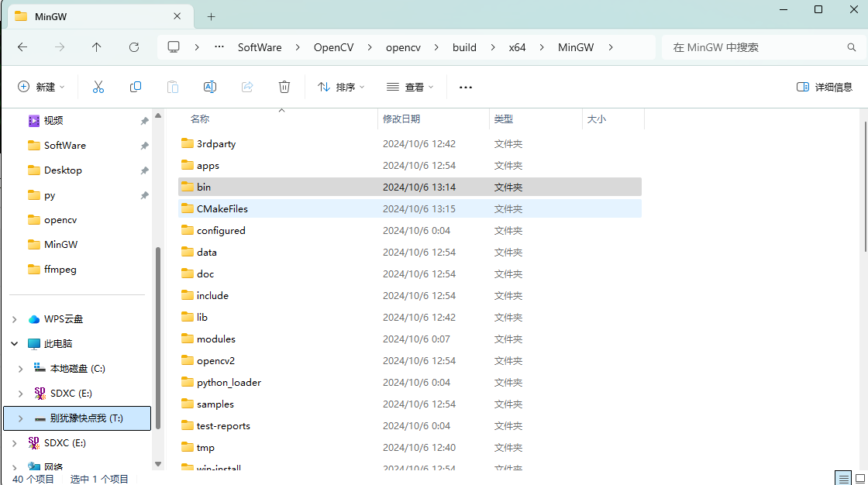This screenshot has width=868, height=485.
Task: Open the 查看 (View) menu
Action: 411,88
